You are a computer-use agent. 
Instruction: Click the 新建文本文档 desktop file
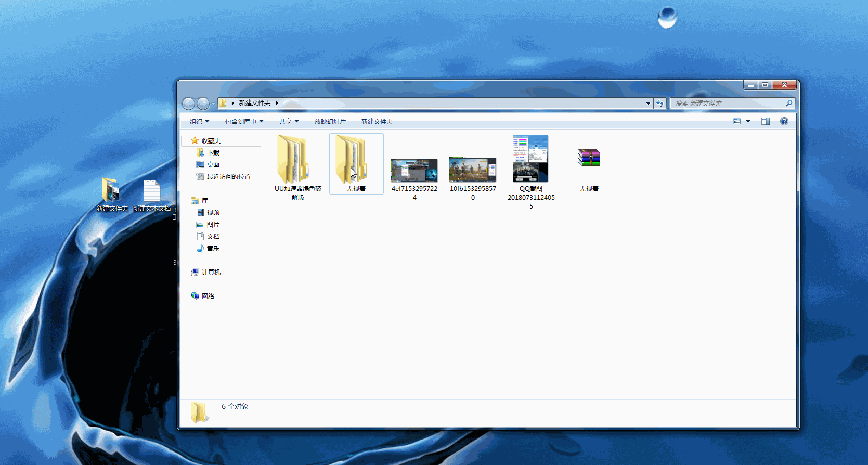coord(151,193)
